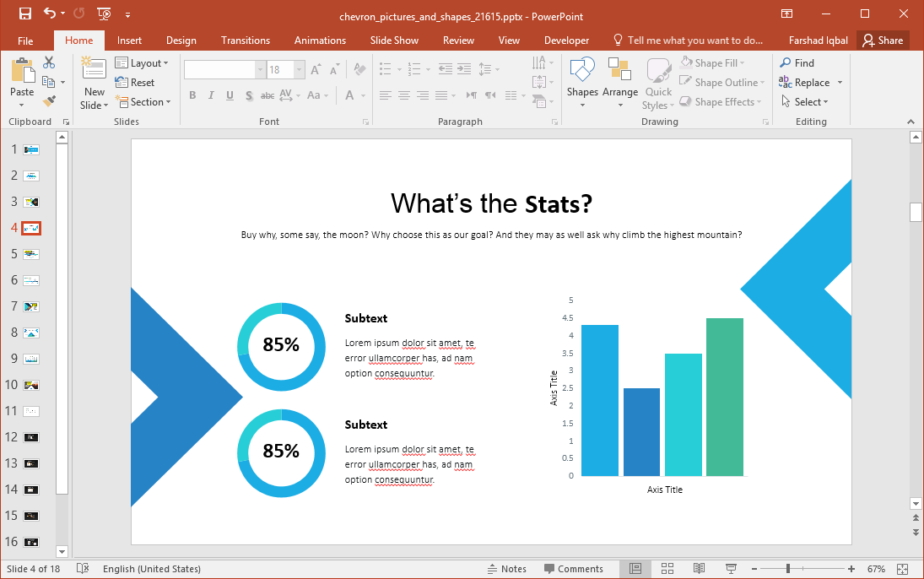Open the Transitions tab
This screenshot has height=579, width=924.
tap(246, 41)
